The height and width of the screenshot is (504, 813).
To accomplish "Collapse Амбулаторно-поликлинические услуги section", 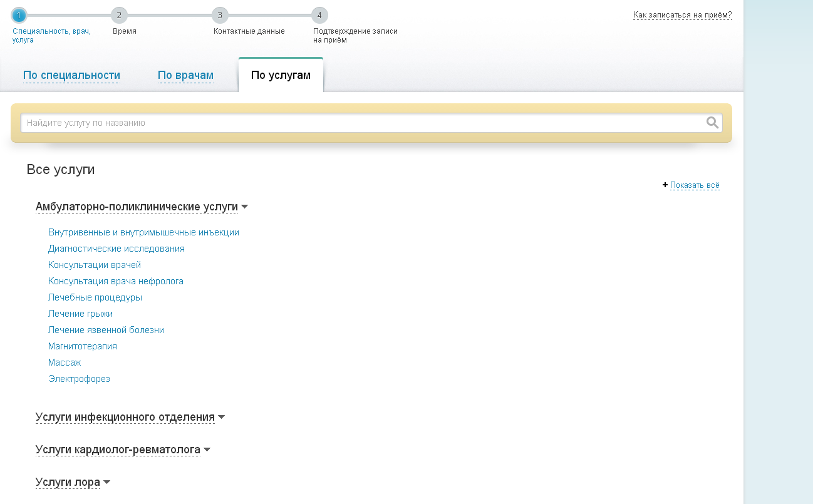I will (x=142, y=207).
